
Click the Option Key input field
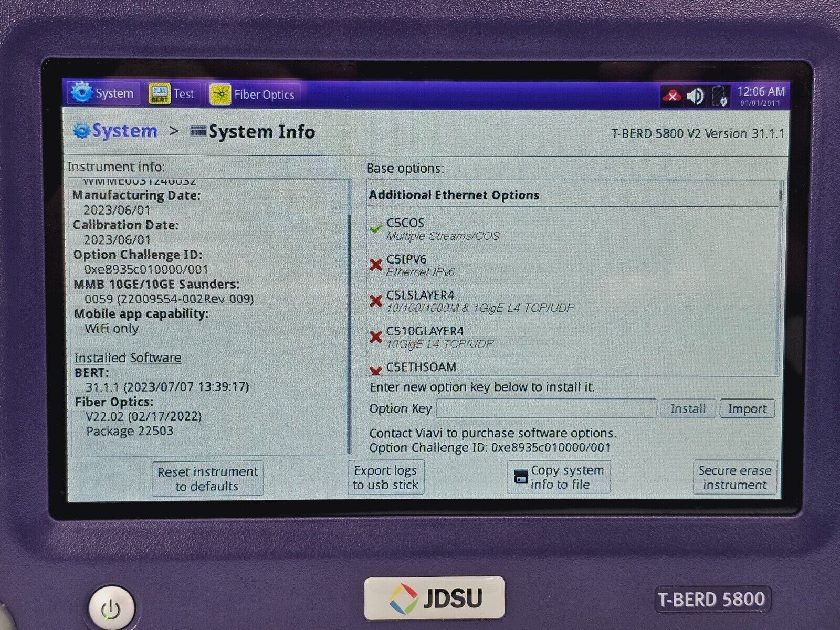point(546,408)
